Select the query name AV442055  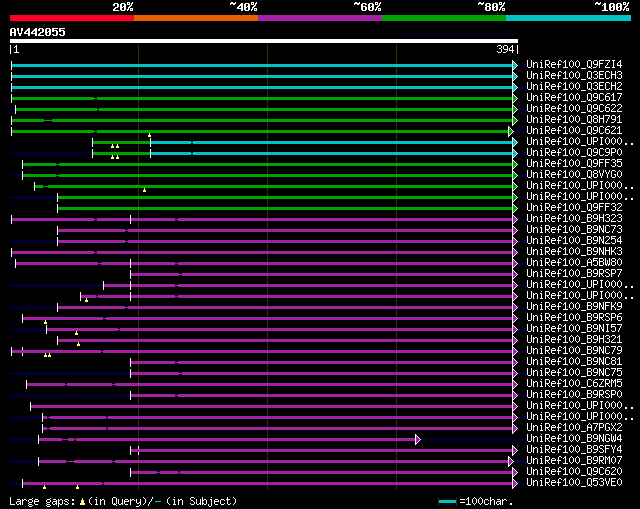(x=38, y=32)
